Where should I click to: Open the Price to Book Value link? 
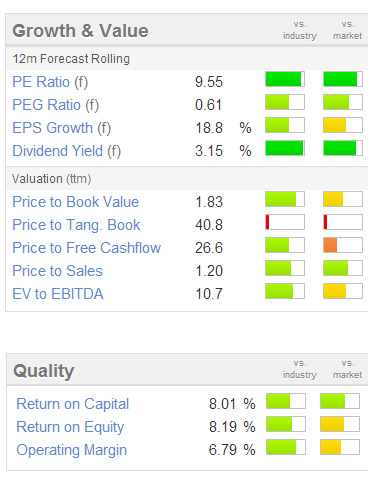pos(76,202)
